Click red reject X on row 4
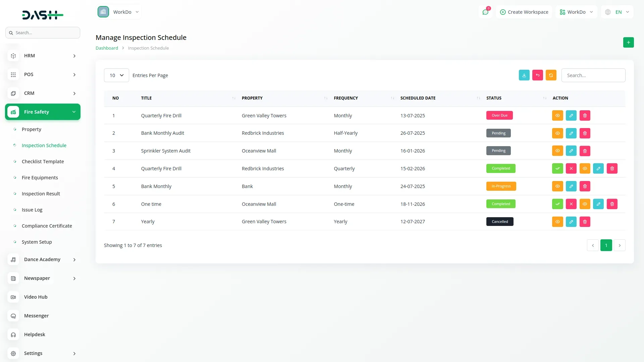This screenshot has width=644, height=362. click(571, 168)
